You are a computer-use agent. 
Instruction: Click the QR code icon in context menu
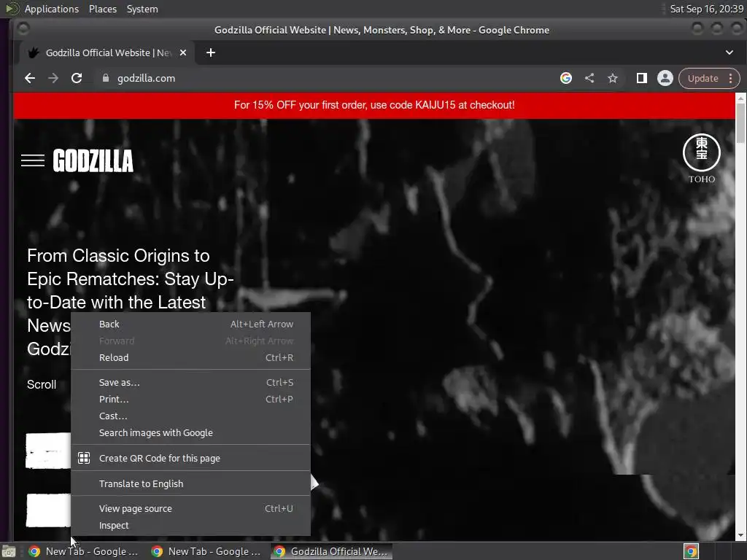(x=84, y=458)
